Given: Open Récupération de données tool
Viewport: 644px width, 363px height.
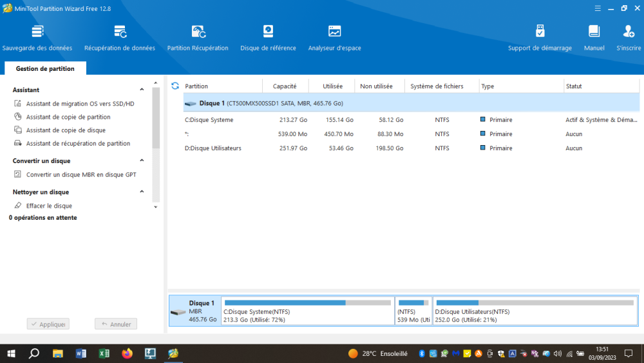Looking at the screenshot, I should [120, 38].
